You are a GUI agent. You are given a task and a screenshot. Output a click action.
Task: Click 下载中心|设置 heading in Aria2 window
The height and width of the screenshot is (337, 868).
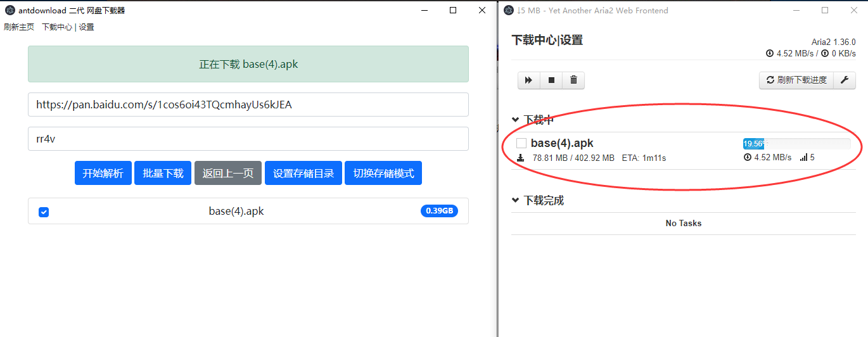coord(547,40)
